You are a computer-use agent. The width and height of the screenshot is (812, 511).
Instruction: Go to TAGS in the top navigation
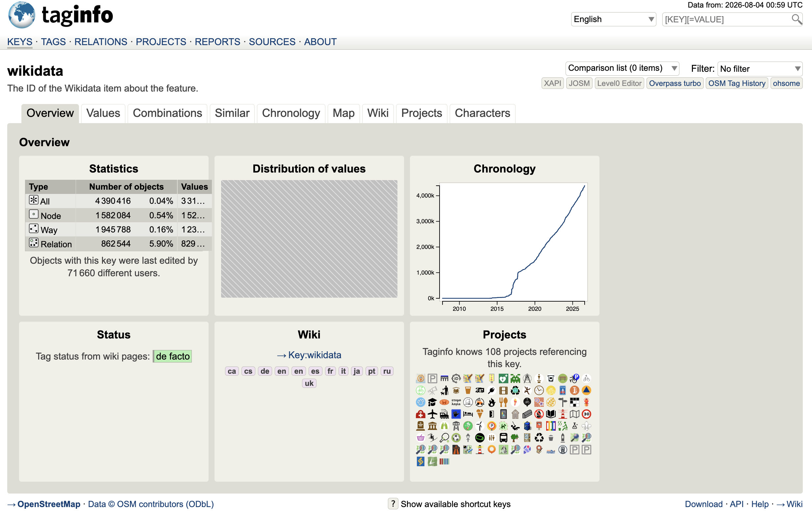pyautogui.click(x=53, y=42)
